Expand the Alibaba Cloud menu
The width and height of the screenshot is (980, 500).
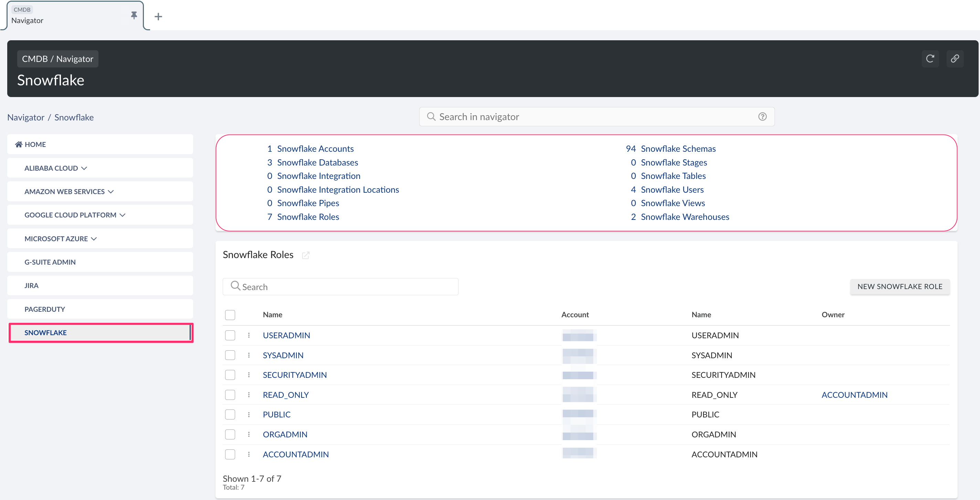[55, 168]
